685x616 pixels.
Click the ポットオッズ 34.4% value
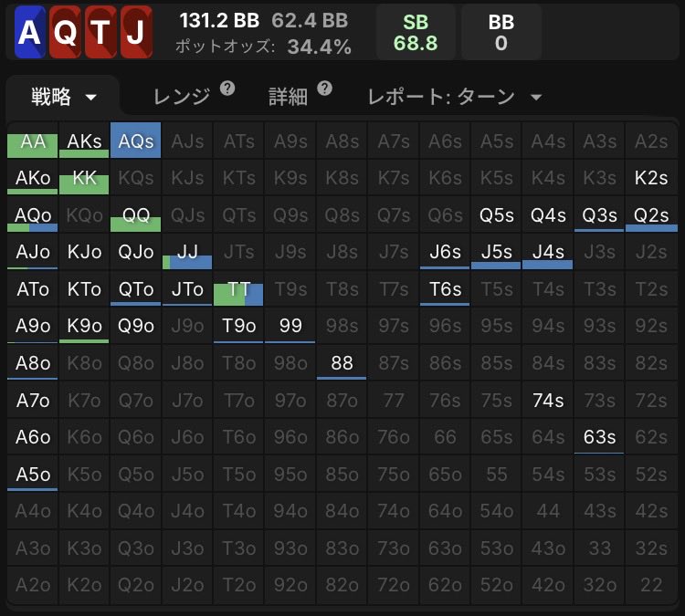tap(320, 47)
